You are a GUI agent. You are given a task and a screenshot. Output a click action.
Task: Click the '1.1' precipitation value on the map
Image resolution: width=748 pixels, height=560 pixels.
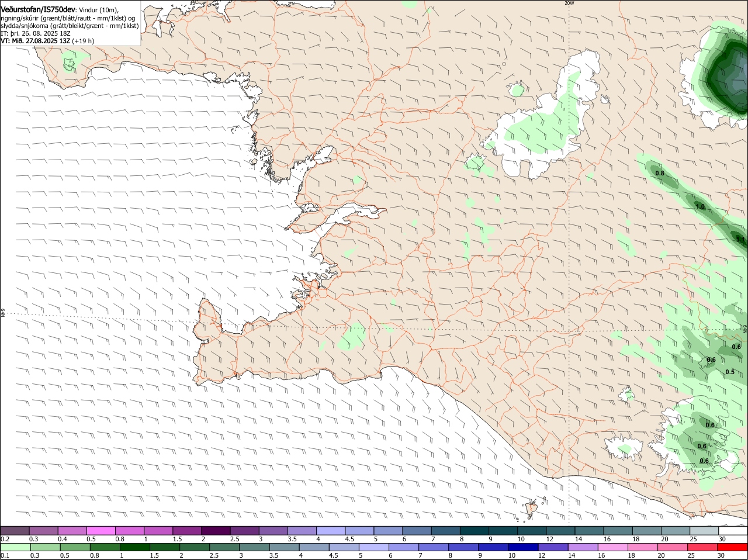740,239
